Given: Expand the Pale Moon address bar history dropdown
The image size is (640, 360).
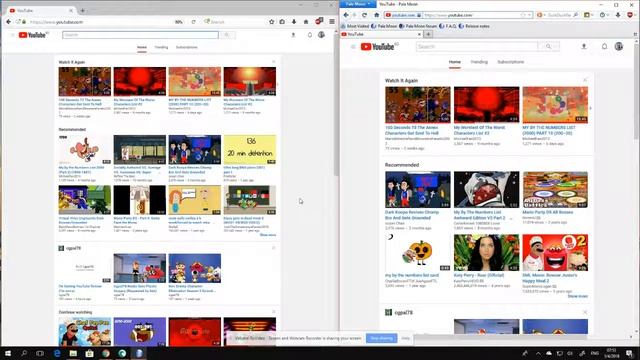Looking at the screenshot, I should pyautogui.click(x=529, y=15).
